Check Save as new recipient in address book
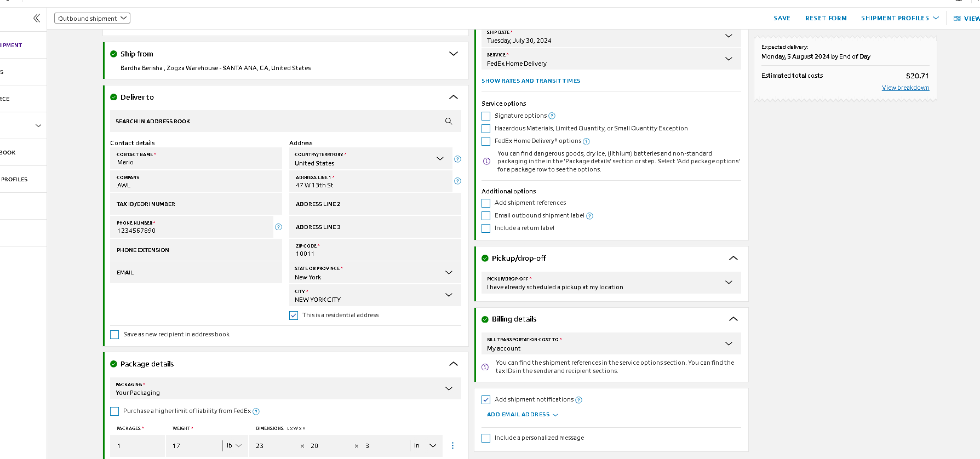 point(114,335)
